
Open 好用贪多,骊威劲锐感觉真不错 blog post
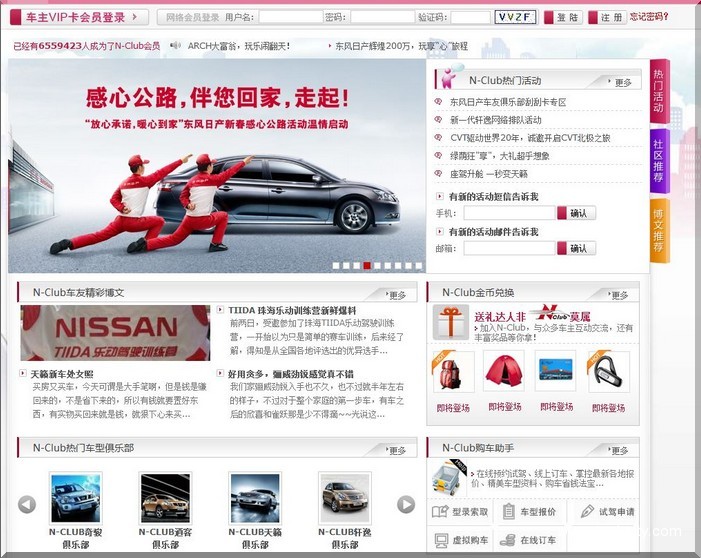coord(291,374)
